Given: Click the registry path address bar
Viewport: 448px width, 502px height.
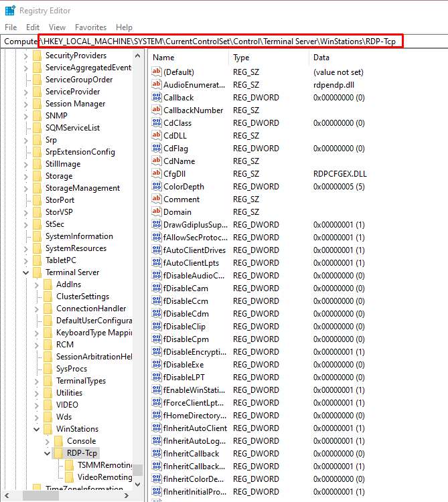Looking at the screenshot, I should click(x=221, y=41).
